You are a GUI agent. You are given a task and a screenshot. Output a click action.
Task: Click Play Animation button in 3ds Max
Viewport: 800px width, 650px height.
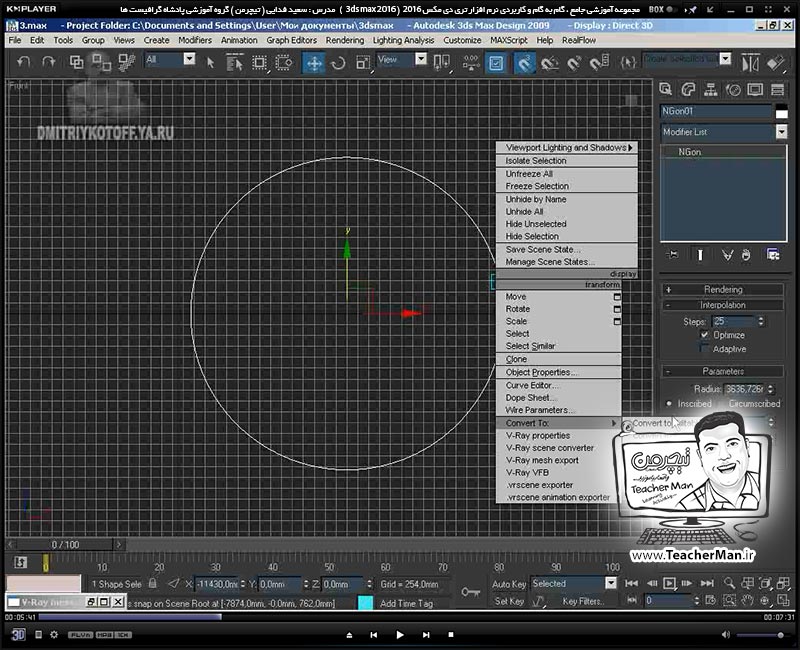[669, 583]
